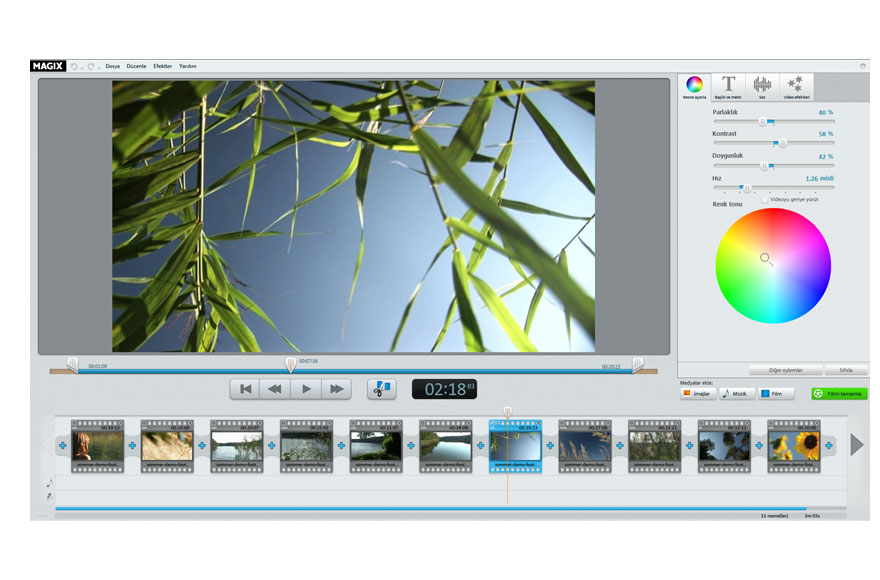Click plus icon just before the bamboo clip
Image resolution: width=880 pixels, height=580 pixels.
point(480,445)
